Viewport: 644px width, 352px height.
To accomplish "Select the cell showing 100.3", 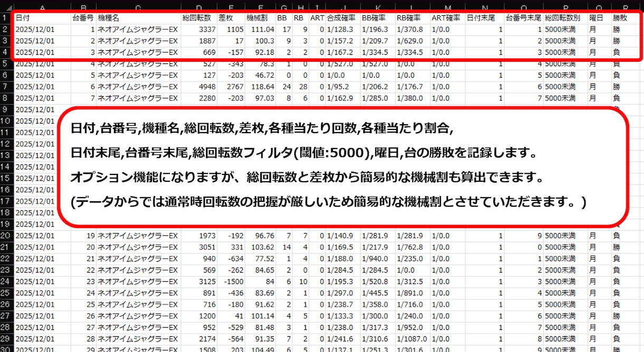I will (x=260, y=41).
